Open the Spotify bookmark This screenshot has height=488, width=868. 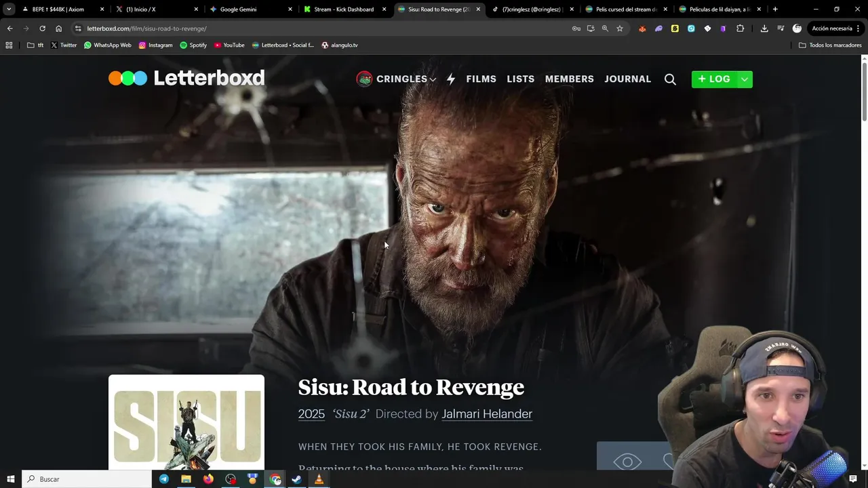pos(193,45)
